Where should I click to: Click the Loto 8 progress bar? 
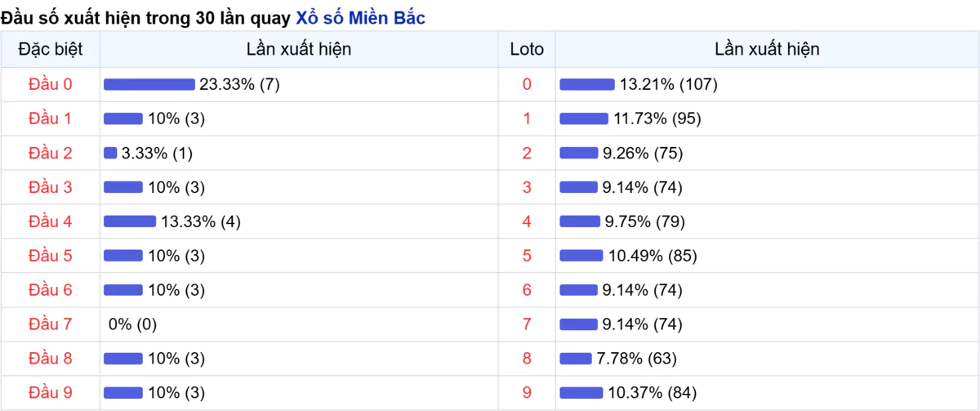point(576,359)
